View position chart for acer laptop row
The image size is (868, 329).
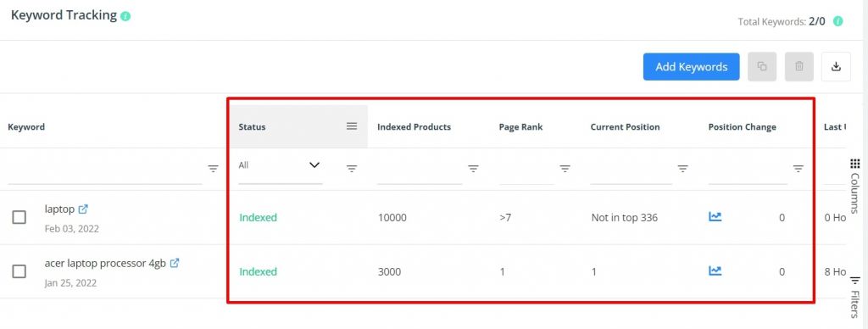pos(715,270)
